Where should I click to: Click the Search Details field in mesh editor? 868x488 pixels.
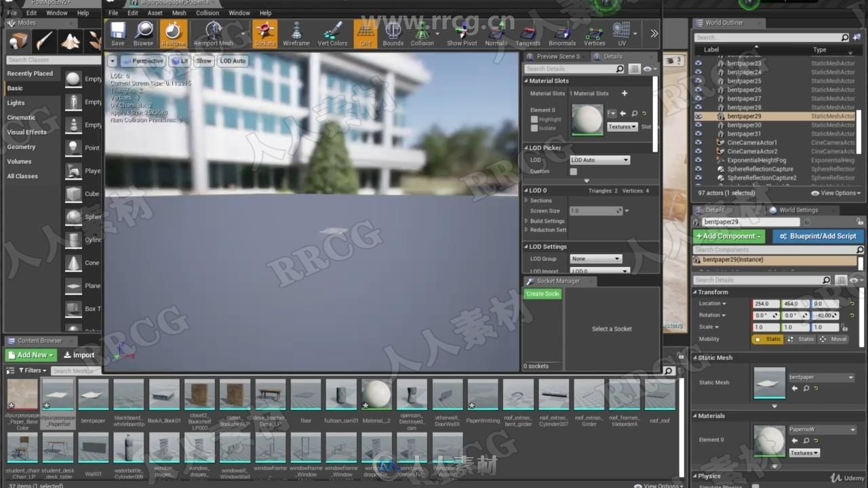[x=574, y=69]
